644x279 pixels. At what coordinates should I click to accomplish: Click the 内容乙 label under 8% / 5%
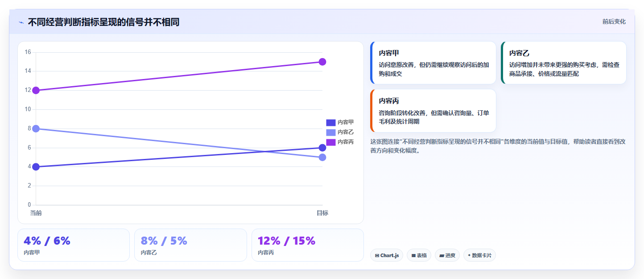pos(149,253)
